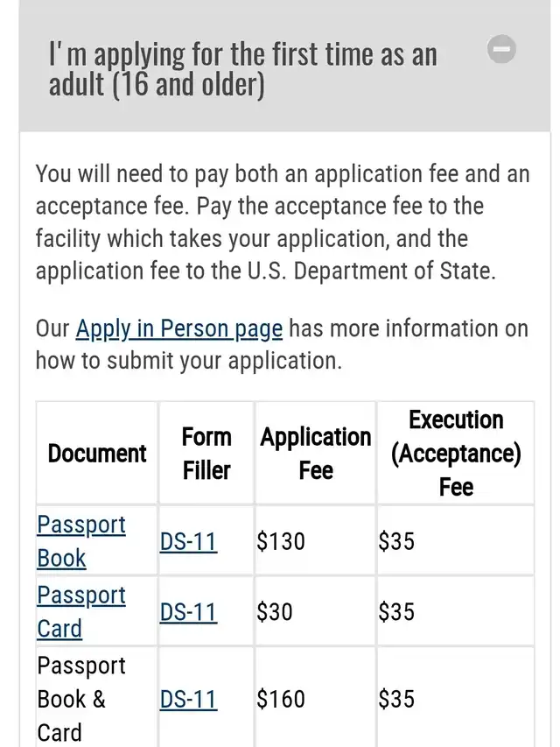
Task: Open the Passport Book link
Action: [80, 541]
